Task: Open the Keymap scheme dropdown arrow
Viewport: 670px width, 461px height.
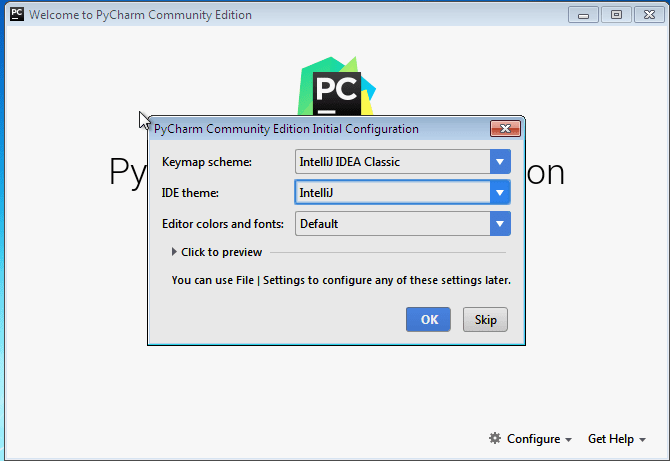Action: pos(500,161)
